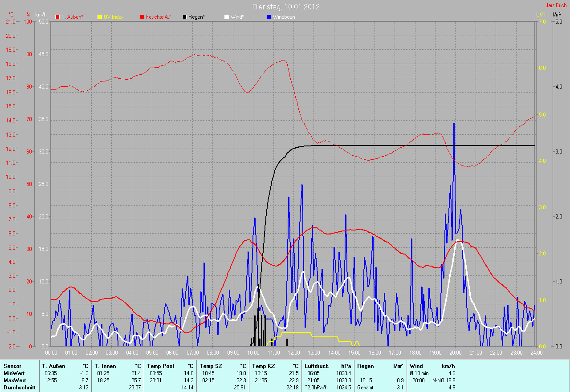Click the red Feuchte A. legend swatch

pyautogui.click(x=142, y=17)
